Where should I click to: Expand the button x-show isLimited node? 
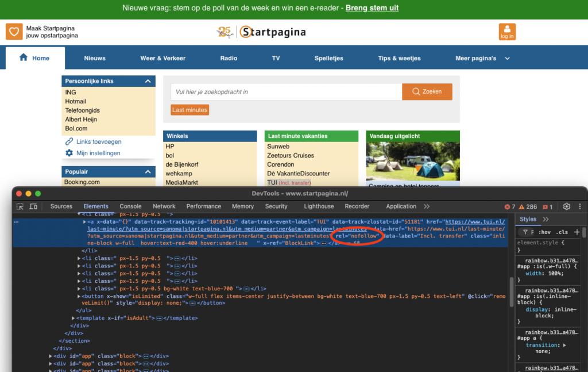click(x=79, y=296)
